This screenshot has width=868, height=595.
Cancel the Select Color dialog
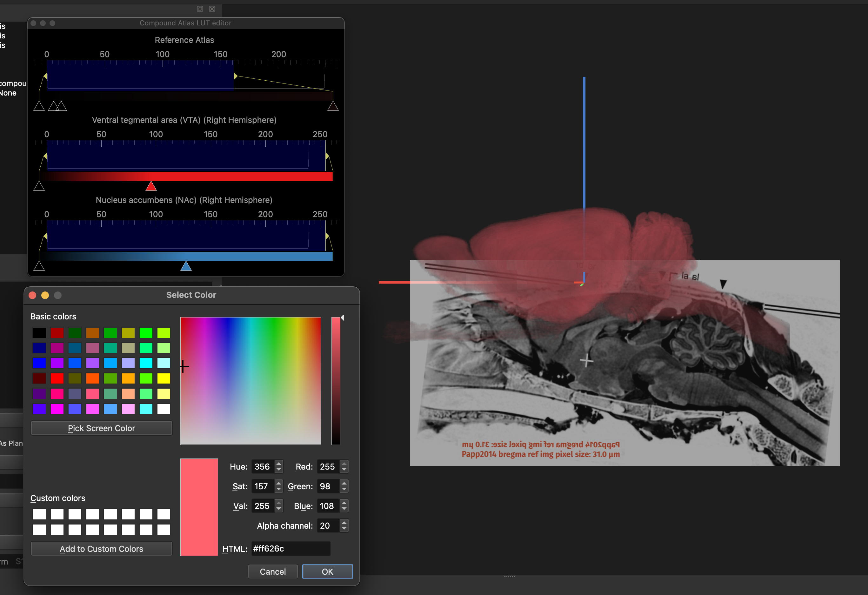coord(273,572)
